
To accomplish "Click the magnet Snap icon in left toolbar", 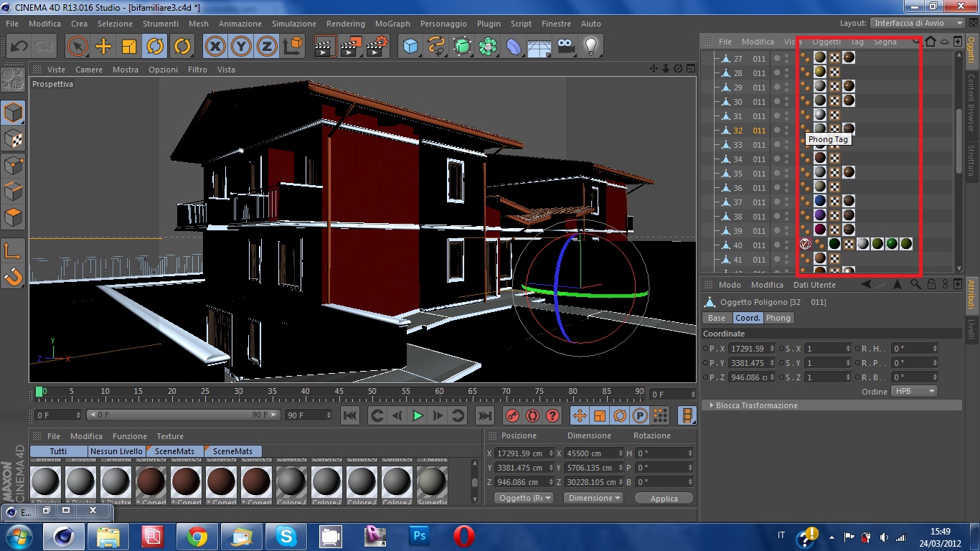I will (x=14, y=275).
